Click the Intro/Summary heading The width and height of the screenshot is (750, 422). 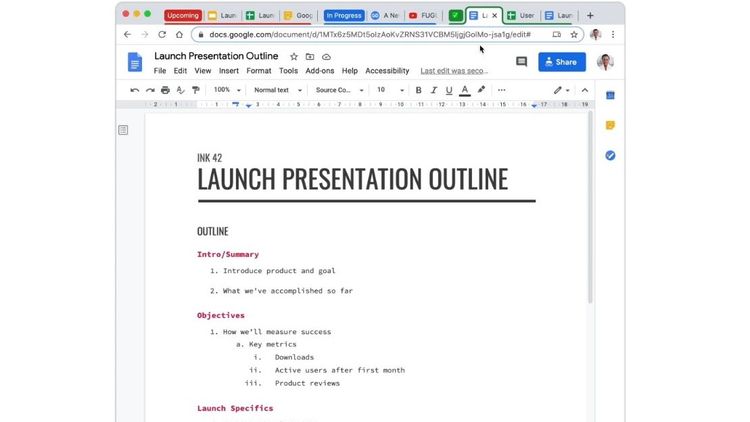[228, 255]
